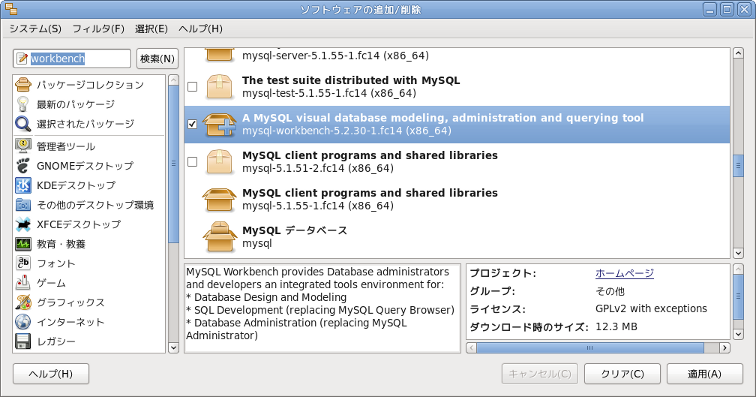
Task: Select the グラフィックス category label
Action: click(x=70, y=302)
